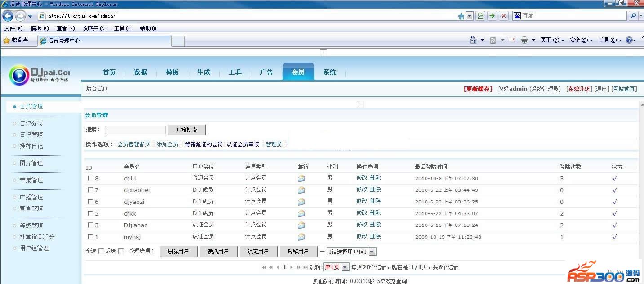Click the mail icon for dj11

(x=301, y=178)
